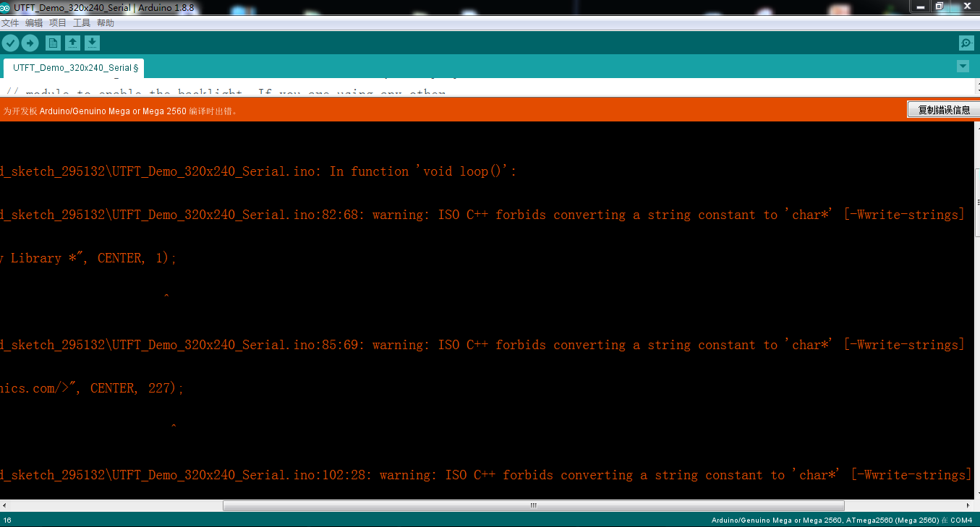Select the UTFT_Demo_320x240_Serial tab

74,68
